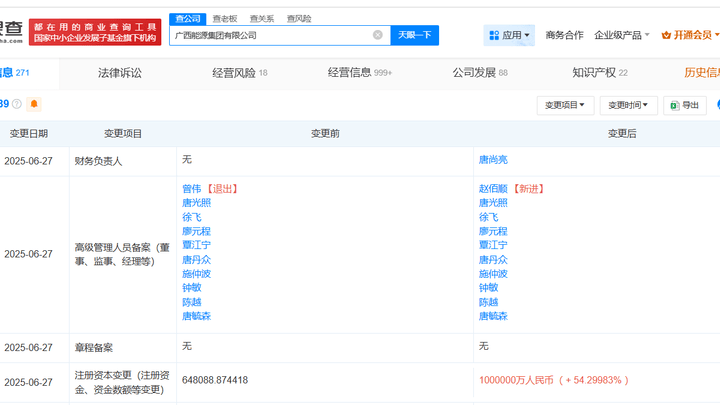The image size is (720, 405).
Task: Select the 1000000万人民币 capital value
Action: coord(516,380)
